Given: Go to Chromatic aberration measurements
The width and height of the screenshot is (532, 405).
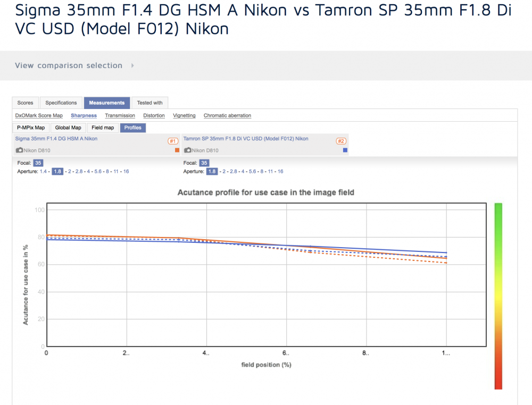Looking at the screenshot, I should tap(227, 115).
